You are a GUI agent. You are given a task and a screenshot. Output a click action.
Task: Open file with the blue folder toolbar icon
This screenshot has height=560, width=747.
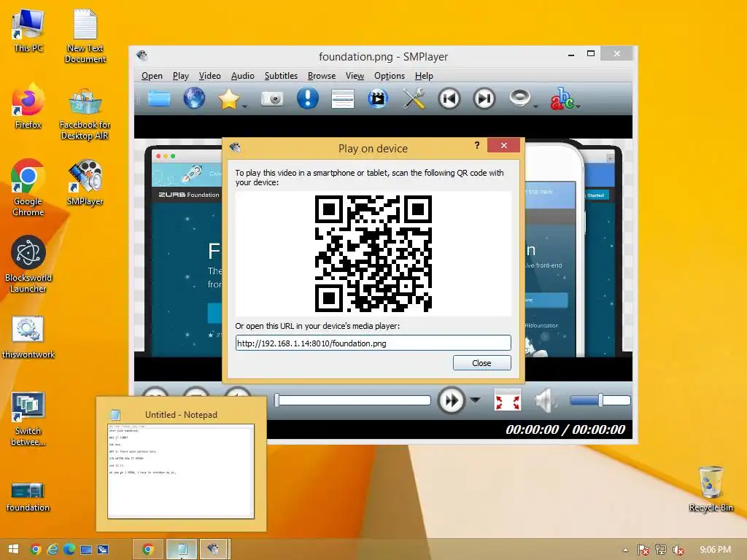click(x=158, y=98)
